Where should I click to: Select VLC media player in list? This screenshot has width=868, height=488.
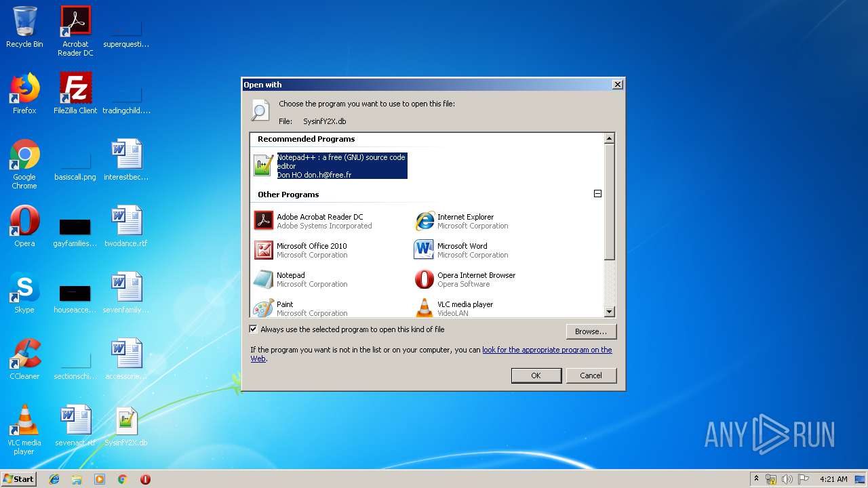454,308
